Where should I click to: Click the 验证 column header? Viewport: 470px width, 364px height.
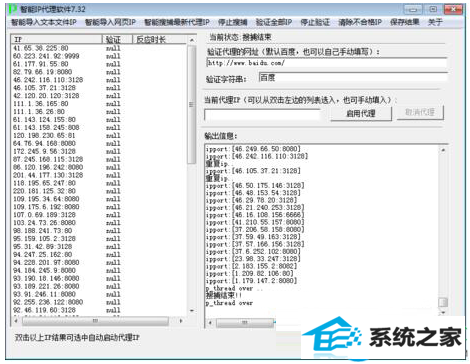pyautogui.click(x=117, y=40)
